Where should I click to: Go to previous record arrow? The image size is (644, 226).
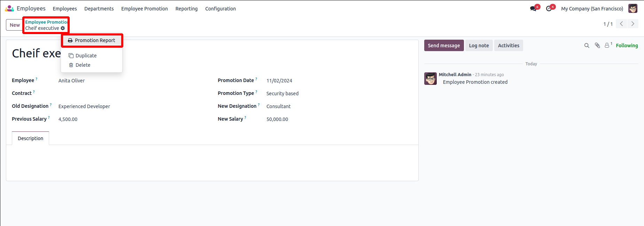point(621,24)
